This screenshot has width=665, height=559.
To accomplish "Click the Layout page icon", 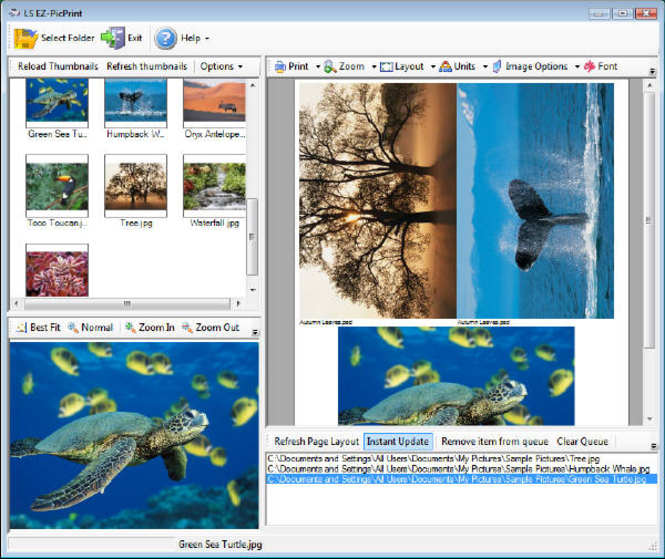I will (x=386, y=67).
